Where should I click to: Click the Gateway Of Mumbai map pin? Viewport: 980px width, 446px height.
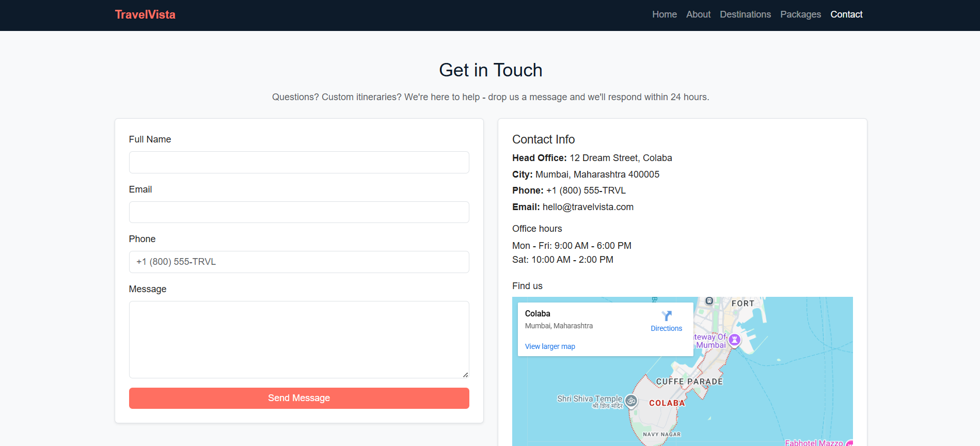pyautogui.click(x=734, y=340)
